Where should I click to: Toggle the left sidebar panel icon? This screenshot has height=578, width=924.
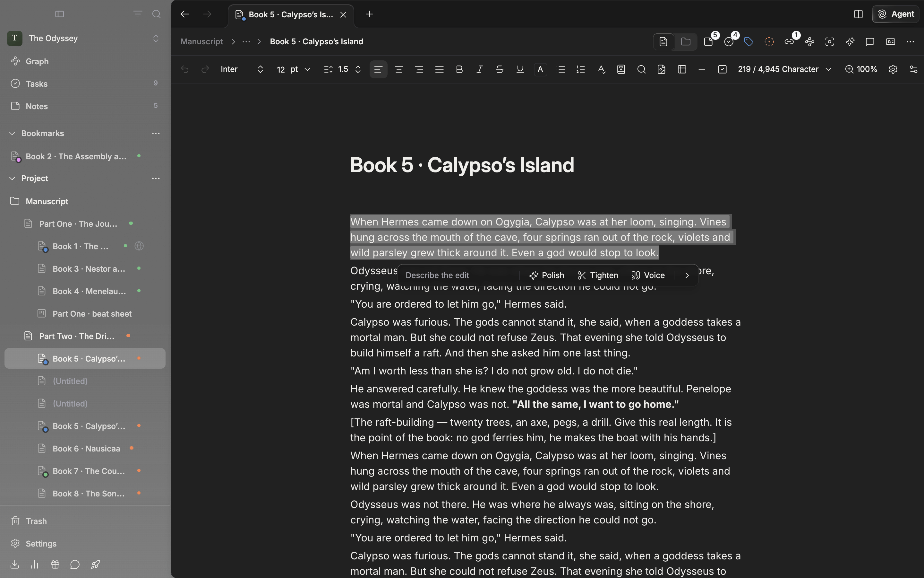[x=60, y=14]
